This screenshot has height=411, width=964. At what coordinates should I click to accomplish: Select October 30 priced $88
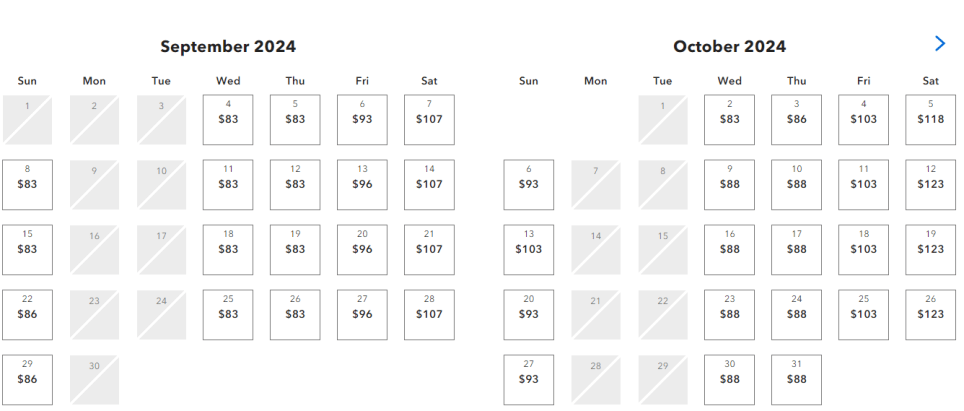pos(729,380)
